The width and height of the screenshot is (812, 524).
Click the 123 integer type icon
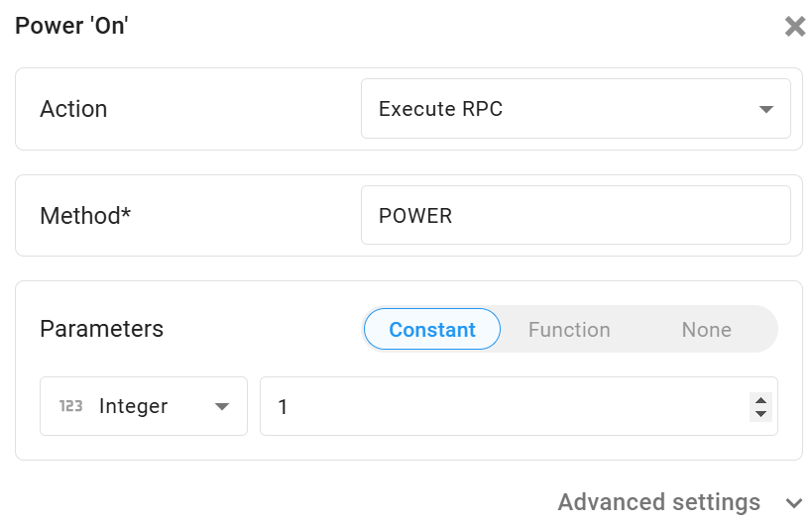click(x=71, y=406)
